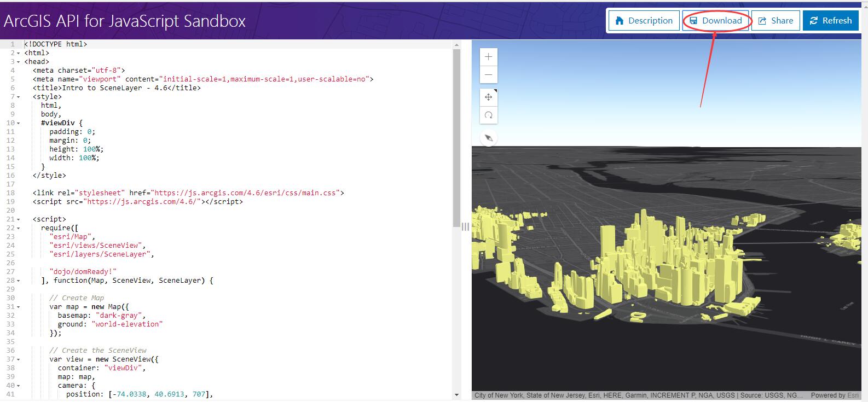Activate the pan navigation toggle
Screen dimensions: 868x402
489,97
